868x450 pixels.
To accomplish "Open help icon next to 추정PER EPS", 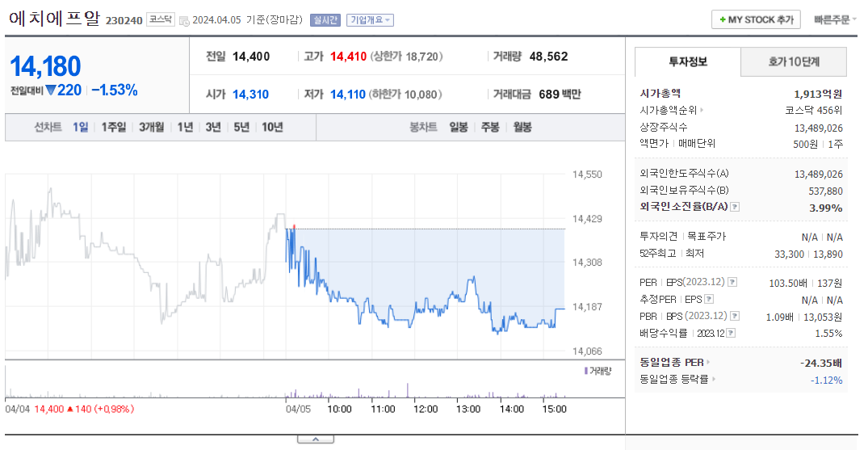I will pos(709,299).
